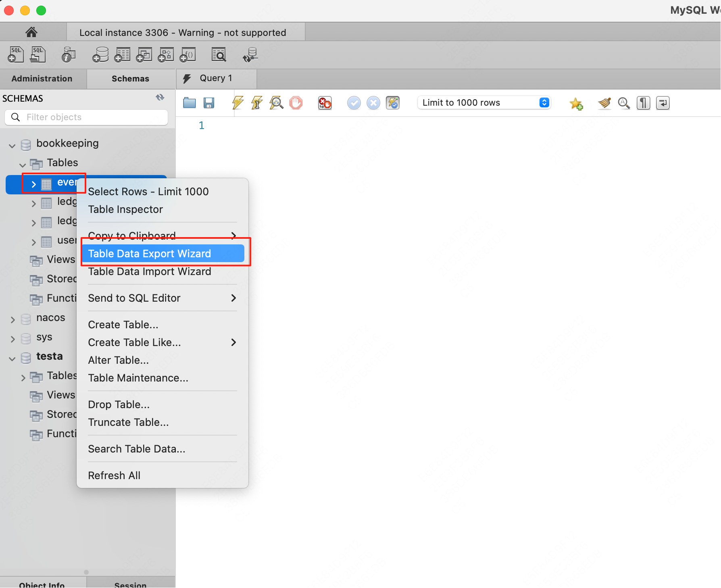Type in the Filter objects search field
Screen dimensions: 721x588
point(86,117)
